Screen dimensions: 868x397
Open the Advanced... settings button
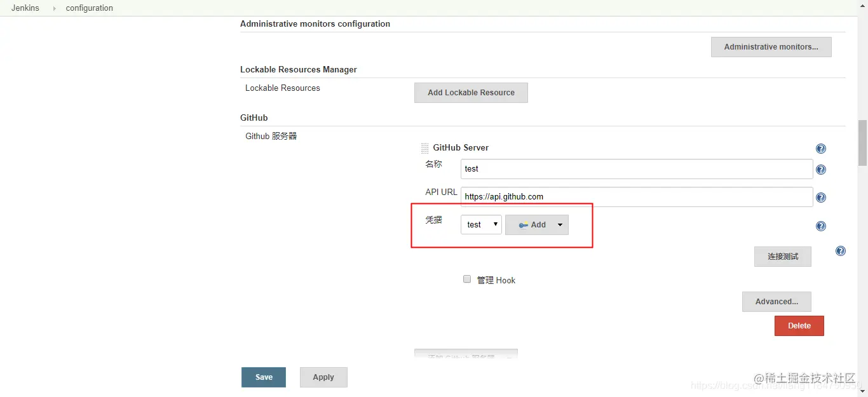[x=776, y=302]
